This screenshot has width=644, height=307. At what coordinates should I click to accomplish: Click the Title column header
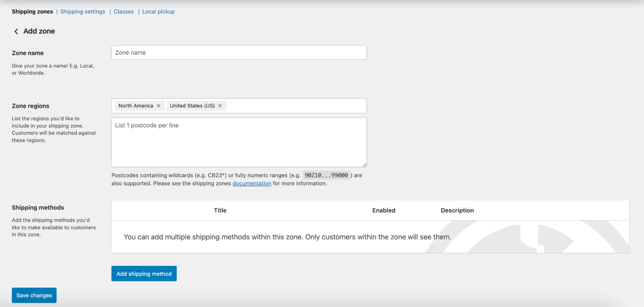click(x=220, y=210)
